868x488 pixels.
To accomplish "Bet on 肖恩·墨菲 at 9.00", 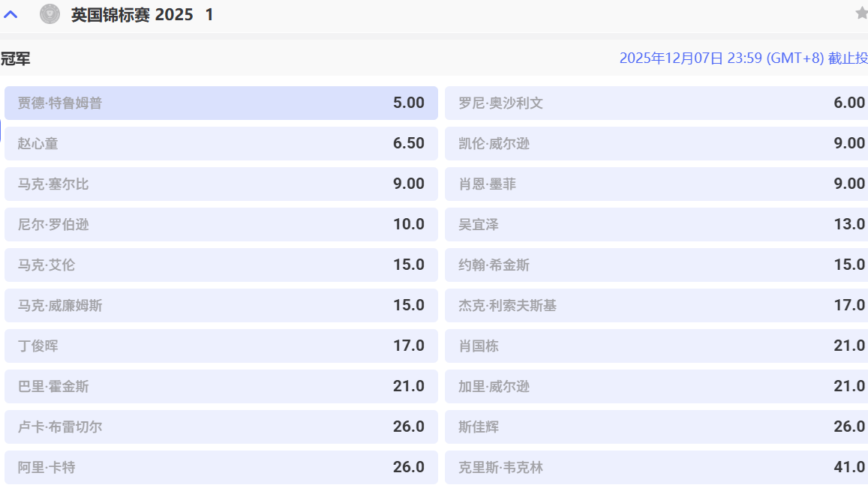I will point(656,184).
